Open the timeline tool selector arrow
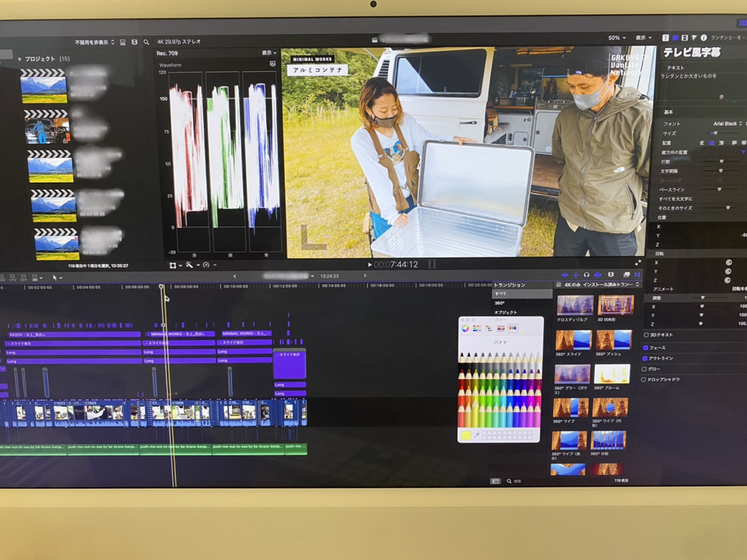 click(x=57, y=278)
